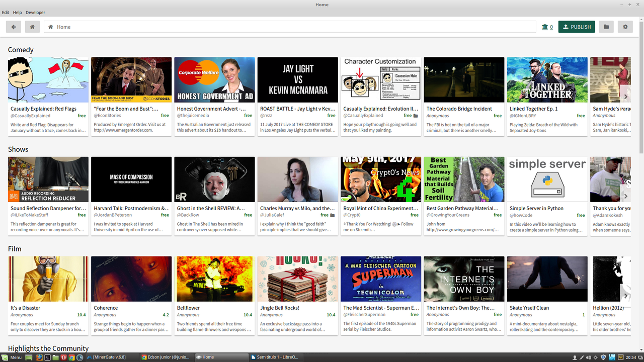Viewport: 644px width, 362px height.
Task: Click the PUBLISH button
Action: (577, 27)
